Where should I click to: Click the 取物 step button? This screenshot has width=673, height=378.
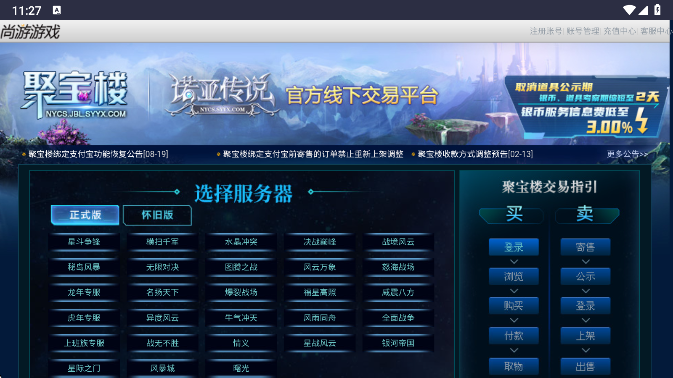pos(514,366)
